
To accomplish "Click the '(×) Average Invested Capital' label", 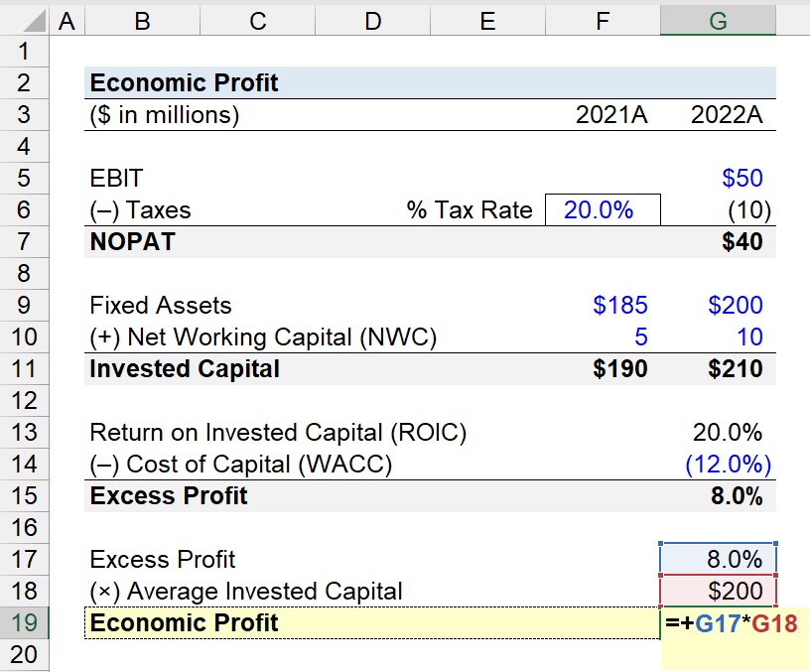I will (246, 592).
